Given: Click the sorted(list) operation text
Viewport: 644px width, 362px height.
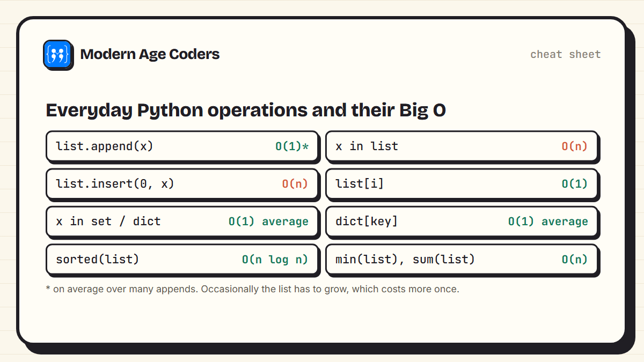Looking at the screenshot, I should tap(98, 259).
